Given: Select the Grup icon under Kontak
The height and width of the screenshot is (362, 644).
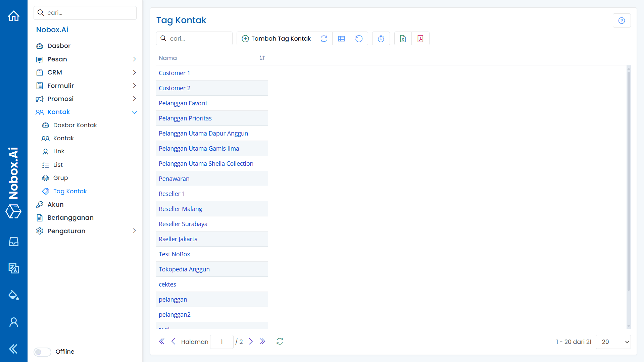Looking at the screenshot, I should tap(46, 178).
